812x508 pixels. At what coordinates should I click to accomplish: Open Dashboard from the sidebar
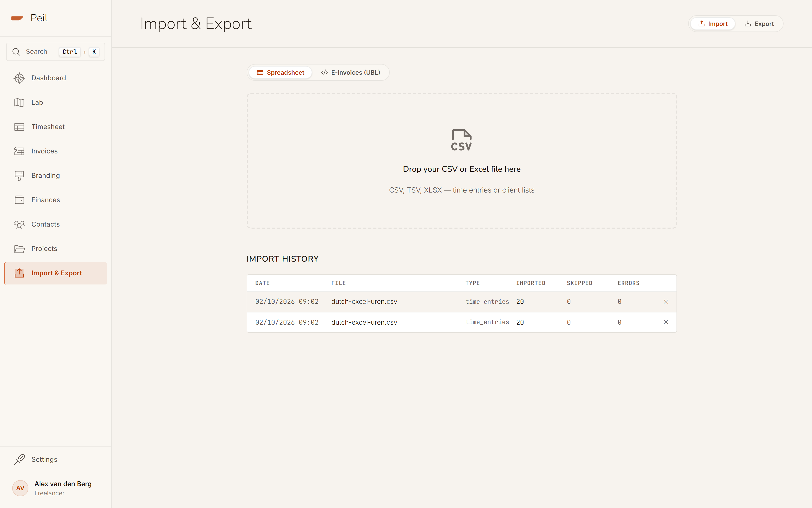pyautogui.click(x=56, y=78)
